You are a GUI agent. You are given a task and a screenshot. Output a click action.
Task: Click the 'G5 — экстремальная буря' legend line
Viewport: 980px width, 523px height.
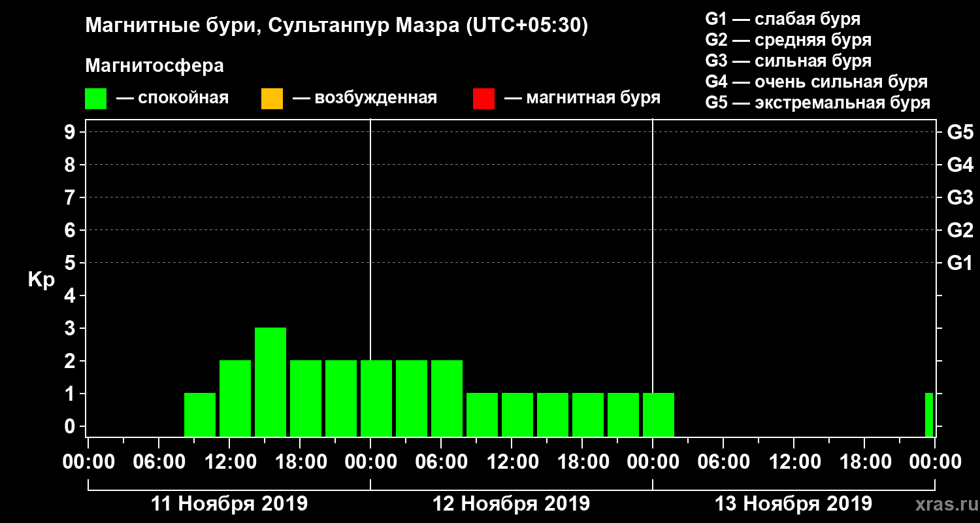(818, 103)
